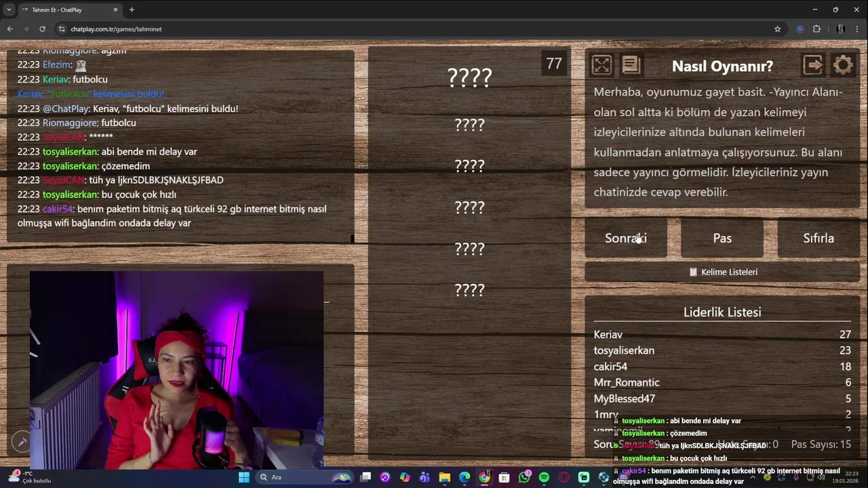
Task: Click the recording extension icon in toolbar
Action: 800,29
